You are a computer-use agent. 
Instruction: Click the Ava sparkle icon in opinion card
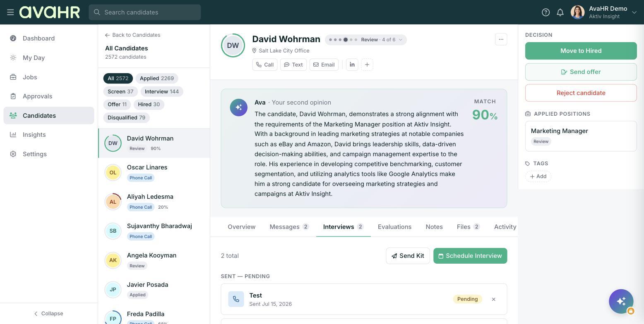(x=239, y=107)
